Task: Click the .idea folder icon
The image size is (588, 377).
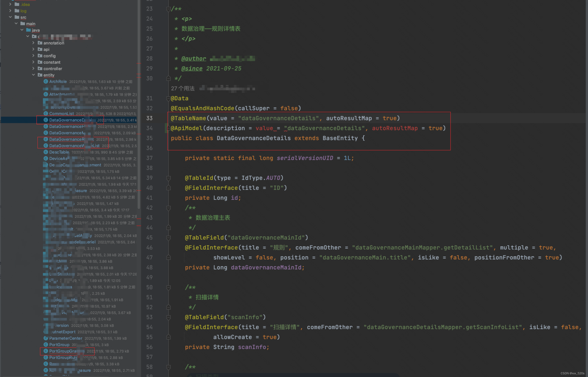Action: click(17, 4)
